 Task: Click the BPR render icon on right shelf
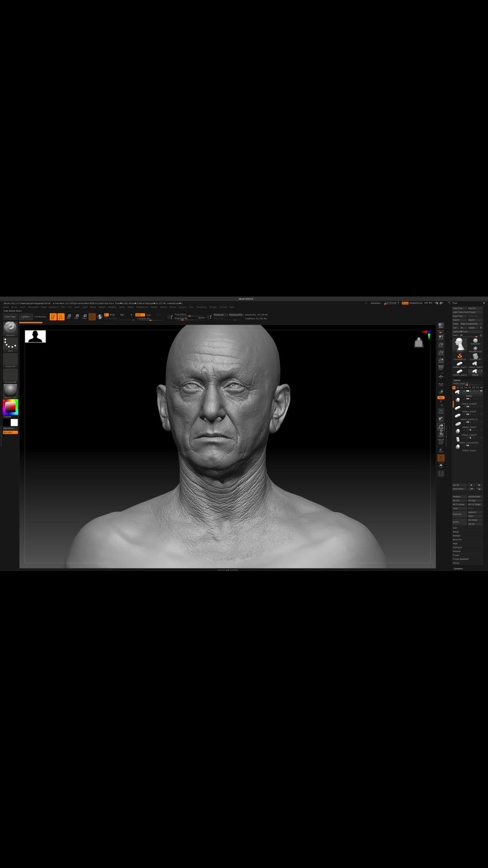pos(441,326)
